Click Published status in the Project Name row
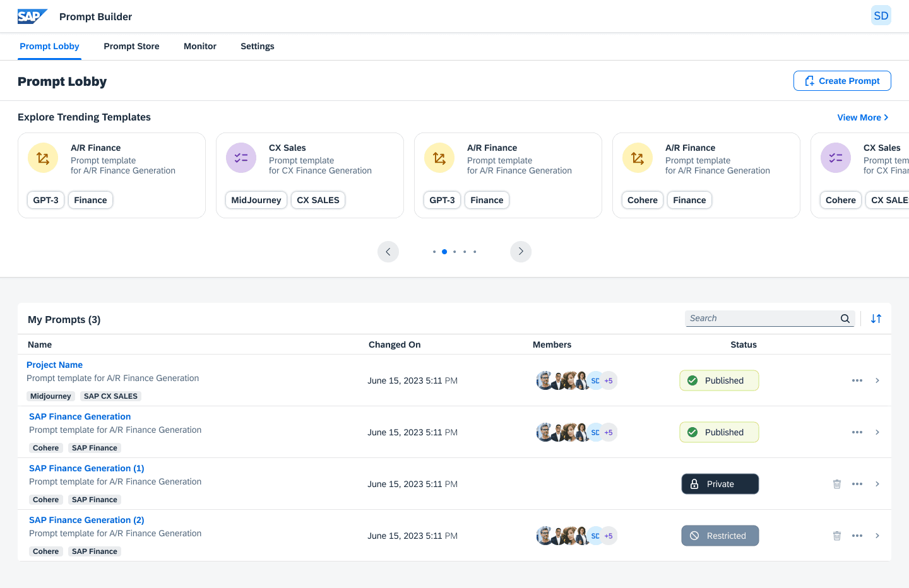This screenshot has width=909, height=588. pyautogui.click(x=719, y=380)
